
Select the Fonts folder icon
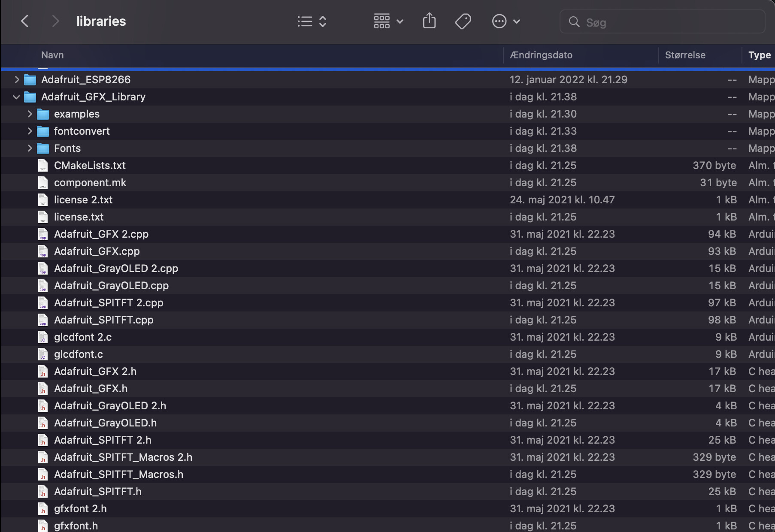click(43, 148)
